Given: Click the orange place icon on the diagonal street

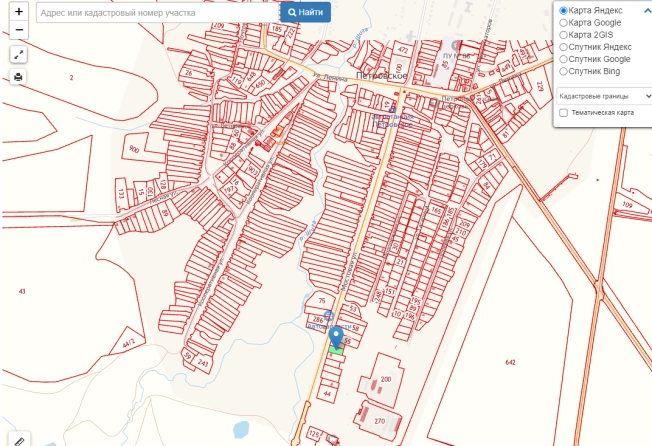Looking at the screenshot, I should tap(278, 130).
